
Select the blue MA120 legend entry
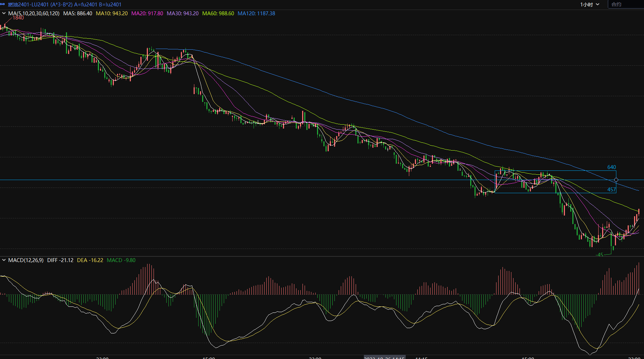(x=256, y=13)
